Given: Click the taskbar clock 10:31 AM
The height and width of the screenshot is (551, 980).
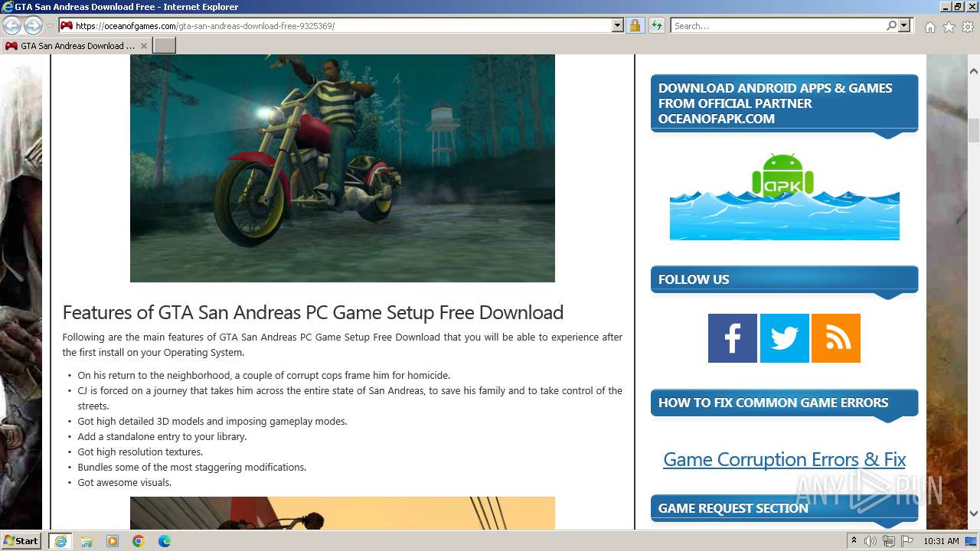Looking at the screenshot, I should 941,541.
